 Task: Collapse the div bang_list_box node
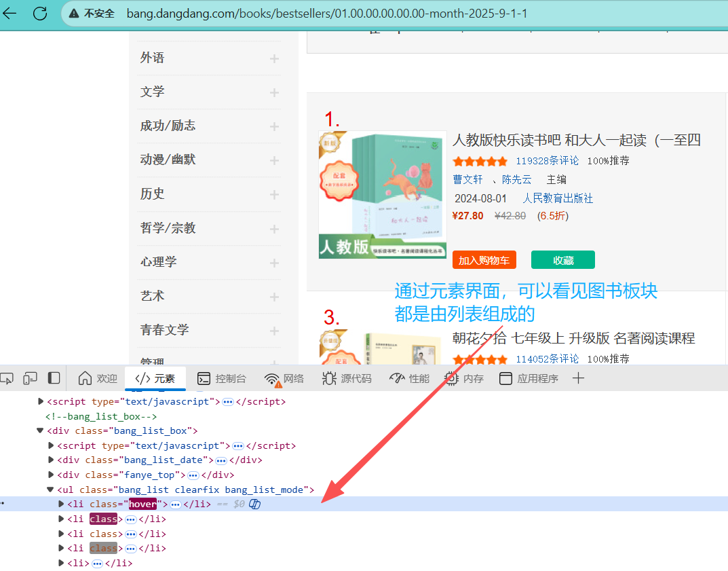(x=40, y=430)
